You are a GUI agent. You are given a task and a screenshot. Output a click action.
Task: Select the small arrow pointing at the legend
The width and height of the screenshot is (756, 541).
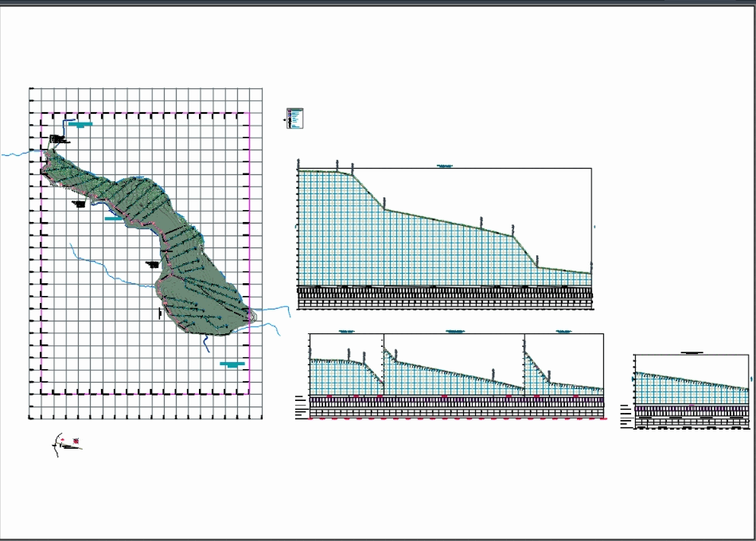tap(284, 119)
